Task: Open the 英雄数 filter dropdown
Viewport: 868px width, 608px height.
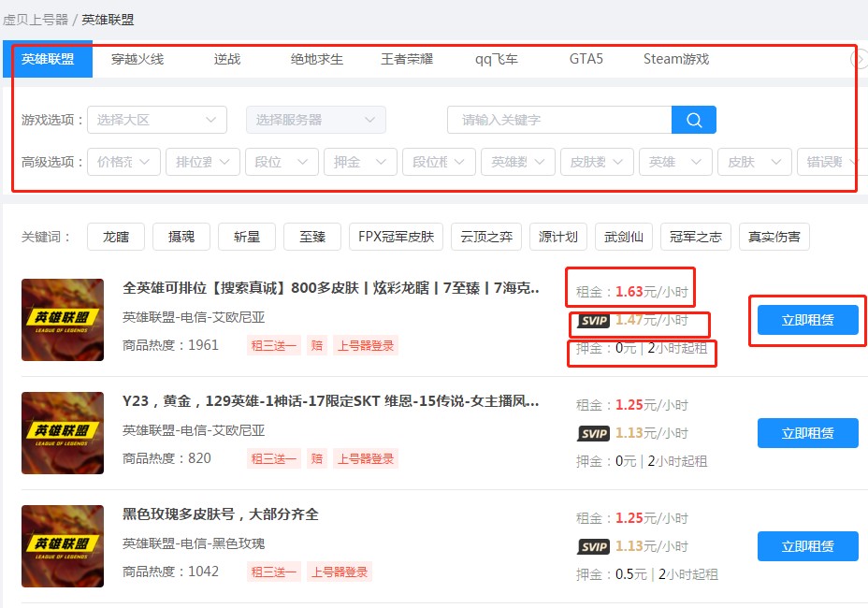Action: coord(518,162)
